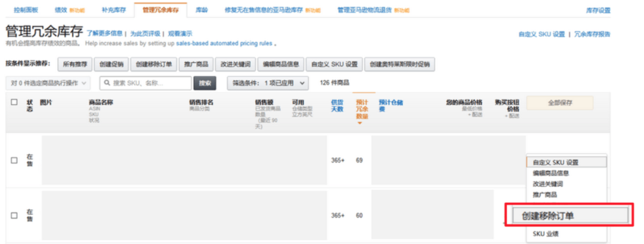Click the 可用 column header
The image size is (644, 244).
298,102
